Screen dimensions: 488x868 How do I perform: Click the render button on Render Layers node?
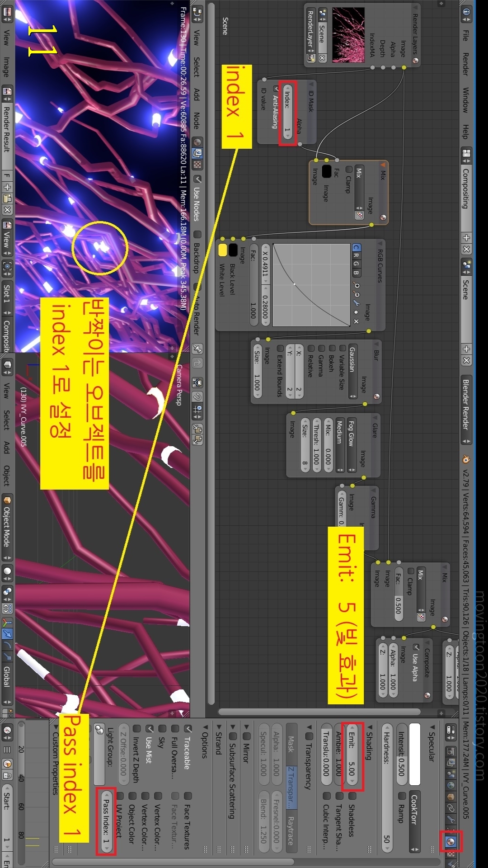click(x=311, y=58)
